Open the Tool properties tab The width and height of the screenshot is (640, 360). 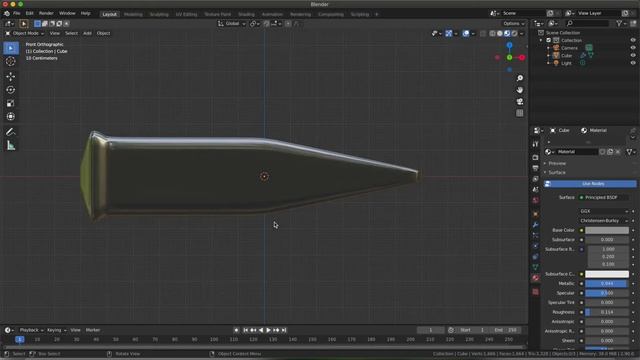(x=536, y=144)
